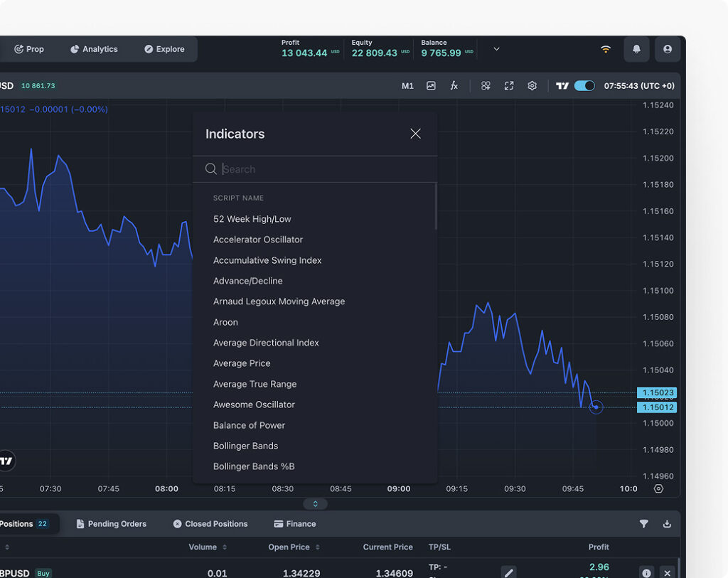The height and width of the screenshot is (578, 728).
Task: Open the user account profile icon
Action: click(x=667, y=49)
